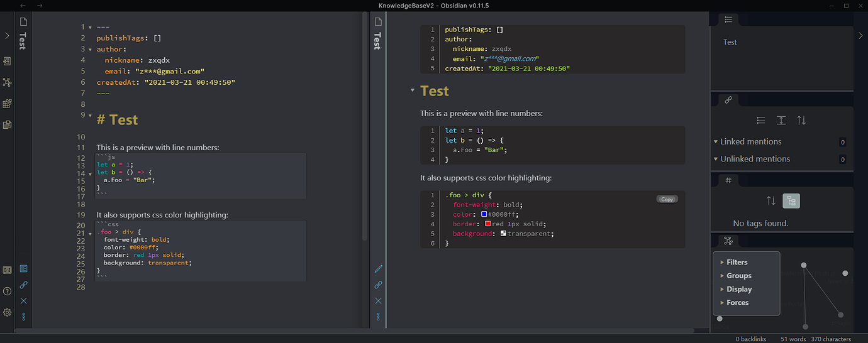Screen dimensions: 868x343
Task: Open more options dots in left editor pane
Action: pyautogui.click(x=23, y=317)
